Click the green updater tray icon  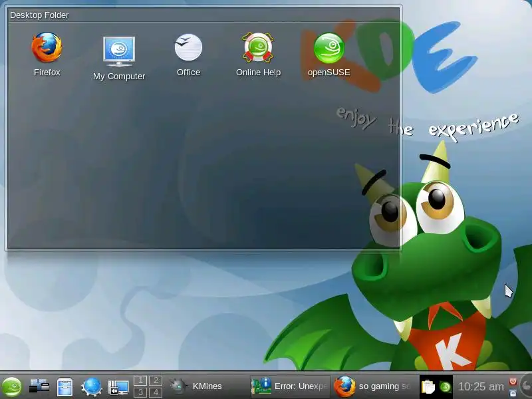coord(445,387)
